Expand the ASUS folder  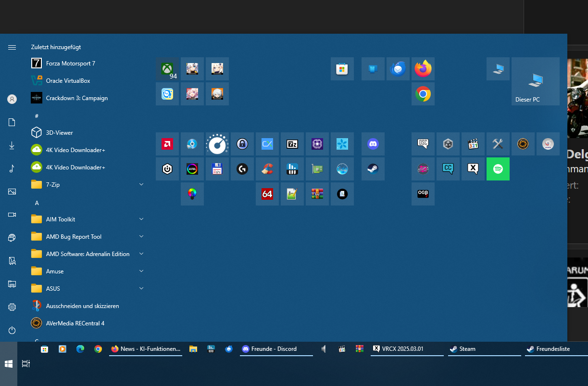(88, 288)
